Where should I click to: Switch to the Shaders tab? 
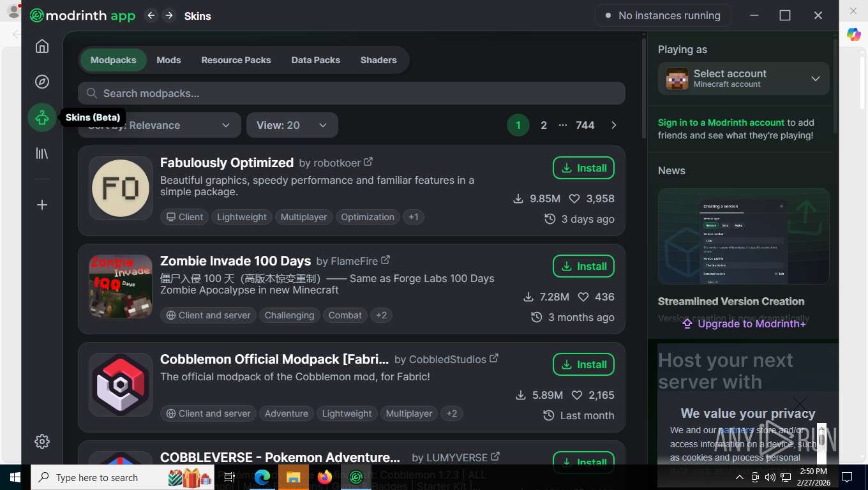coord(378,60)
